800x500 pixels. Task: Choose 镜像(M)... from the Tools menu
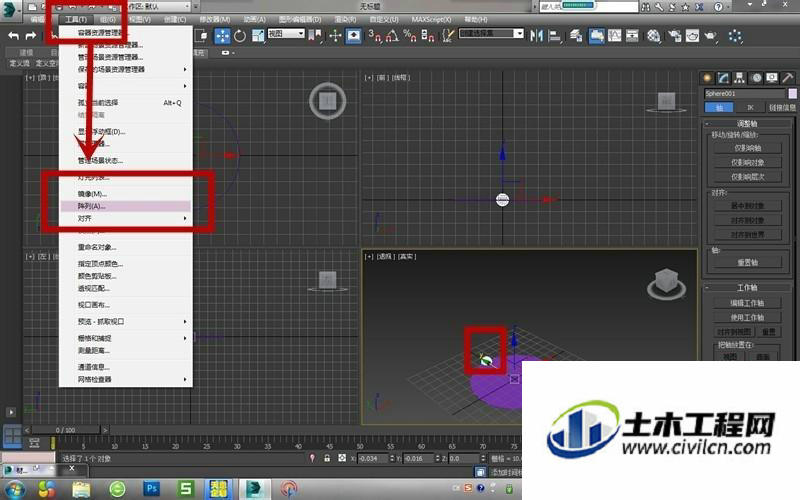tap(126, 194)
